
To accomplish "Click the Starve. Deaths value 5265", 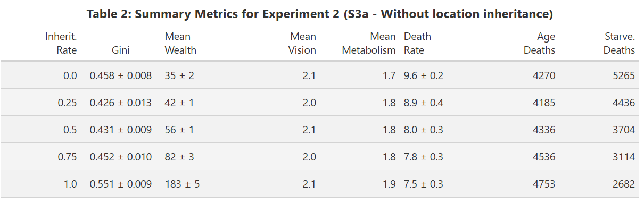I will 624,75.
